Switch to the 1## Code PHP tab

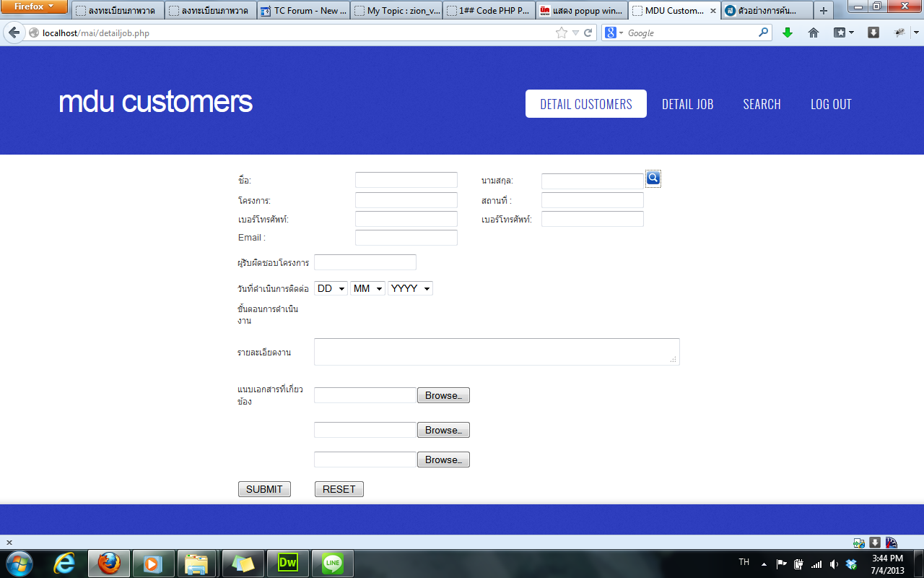click(488, 11)
